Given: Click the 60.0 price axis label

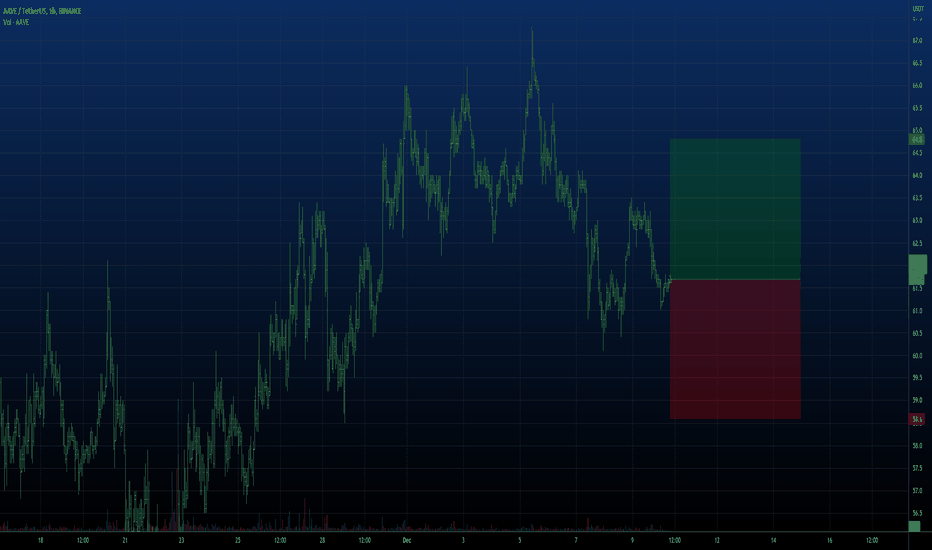Looking at the screenshot, I should point(917,356).
